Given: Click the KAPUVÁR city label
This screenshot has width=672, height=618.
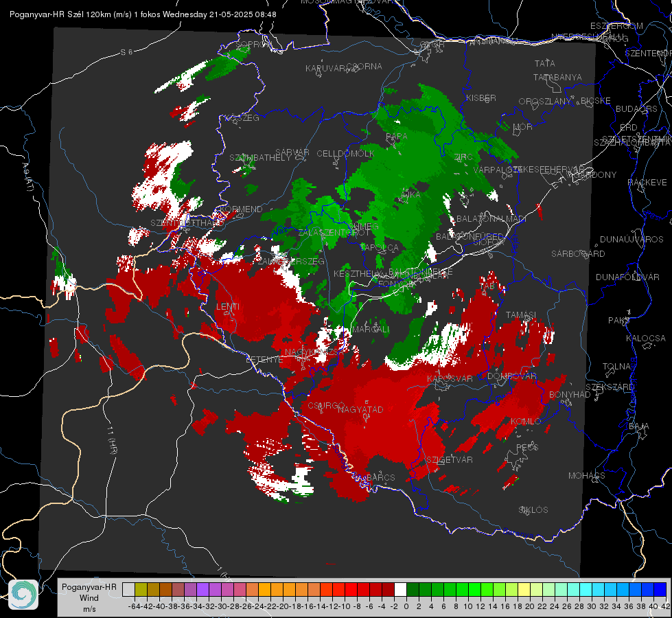Looking at the screenshot, I should click(325, 69).
